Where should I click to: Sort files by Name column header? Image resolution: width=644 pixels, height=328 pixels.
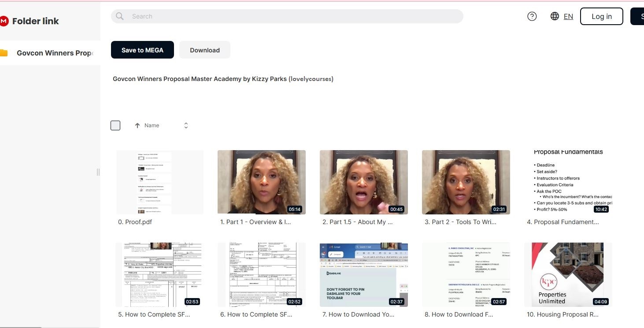(x=152, y=125)
